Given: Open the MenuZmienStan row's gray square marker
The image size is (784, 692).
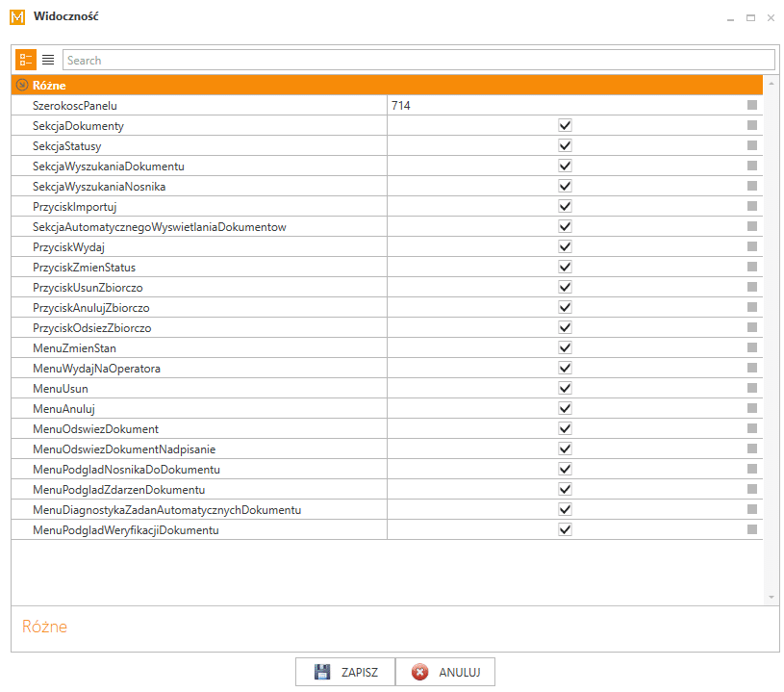Looking at the screenshot, I should (752, 347).
